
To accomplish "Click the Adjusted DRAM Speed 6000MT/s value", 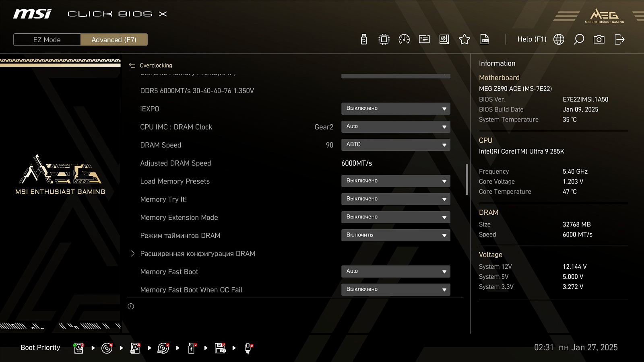I will (x=357, y=163).
